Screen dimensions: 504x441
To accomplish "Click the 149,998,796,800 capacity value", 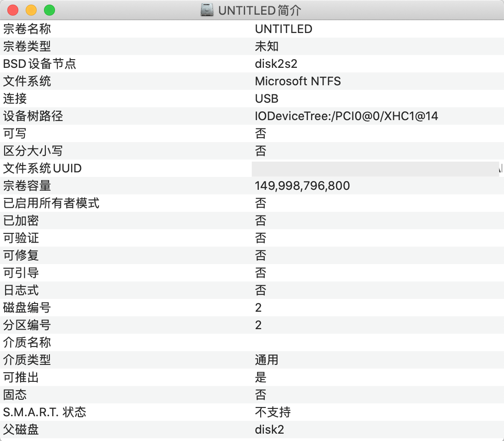I will click(x=302, y=186).
